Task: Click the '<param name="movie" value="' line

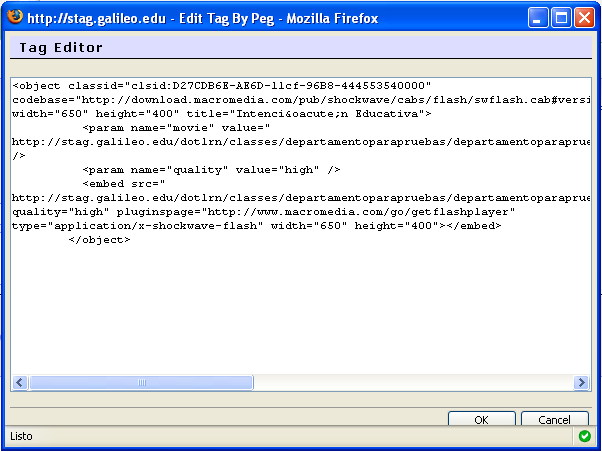Action: coord(176,127)
